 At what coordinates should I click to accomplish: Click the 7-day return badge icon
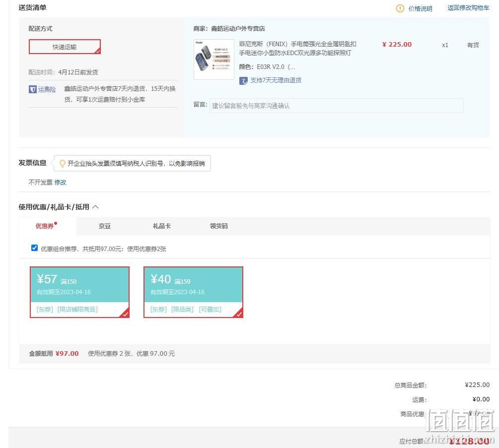[x=243, y=81]
